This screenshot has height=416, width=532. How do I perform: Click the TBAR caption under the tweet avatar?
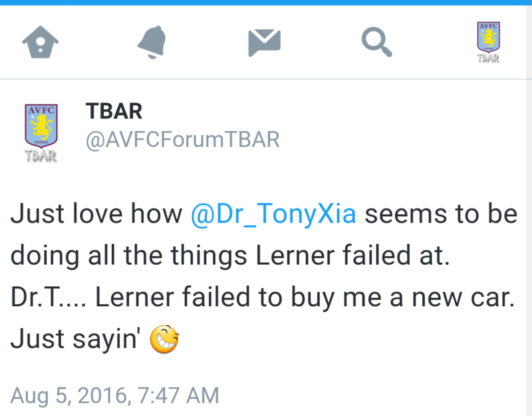pos(41,156)
